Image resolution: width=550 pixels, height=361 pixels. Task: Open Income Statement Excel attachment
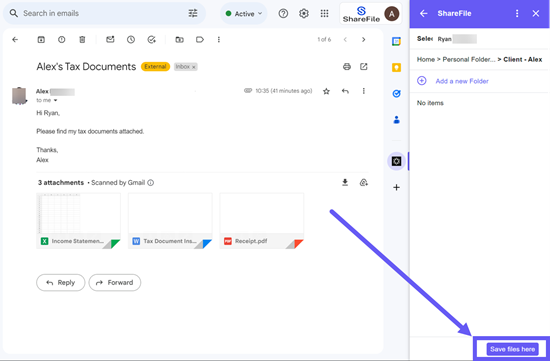pos(79,221)
